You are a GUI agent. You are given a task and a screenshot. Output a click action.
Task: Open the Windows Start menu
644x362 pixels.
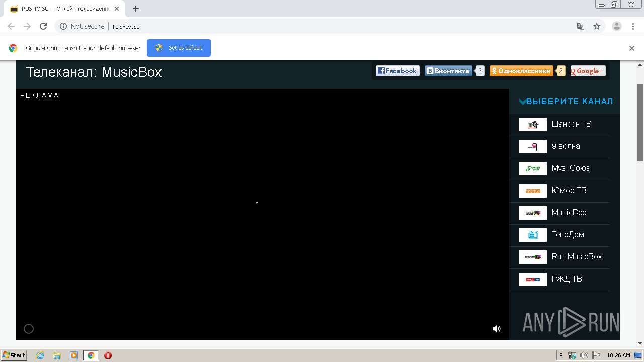(x=14, y=355)
